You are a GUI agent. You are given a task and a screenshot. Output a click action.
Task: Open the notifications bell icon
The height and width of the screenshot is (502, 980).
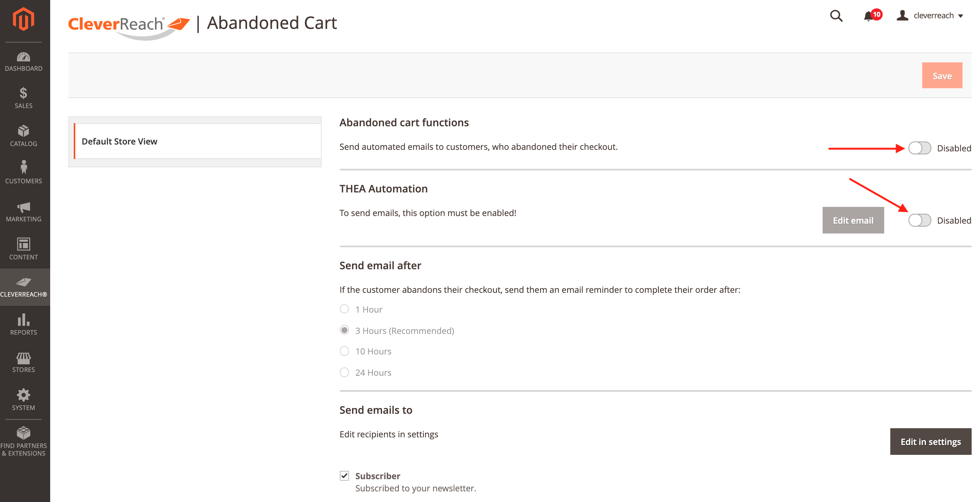point(868,16)
